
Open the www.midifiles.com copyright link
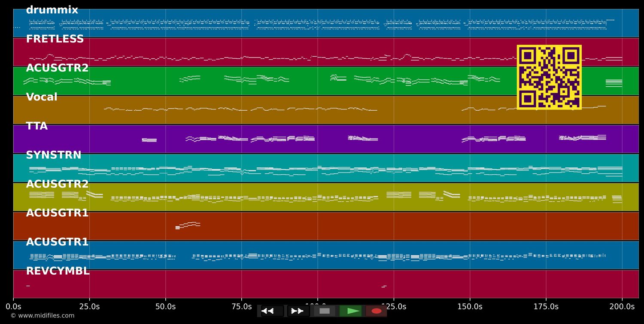42,316
